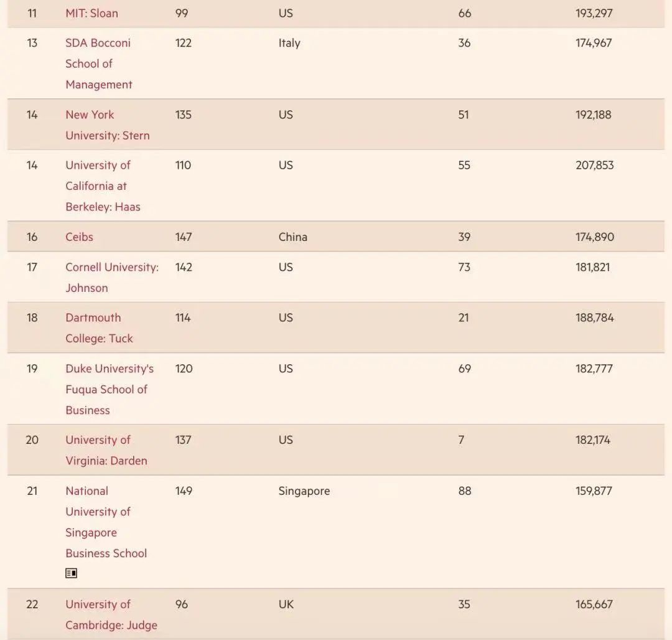Click the Italy country cell
672x640 pixels.
(289, 43)
